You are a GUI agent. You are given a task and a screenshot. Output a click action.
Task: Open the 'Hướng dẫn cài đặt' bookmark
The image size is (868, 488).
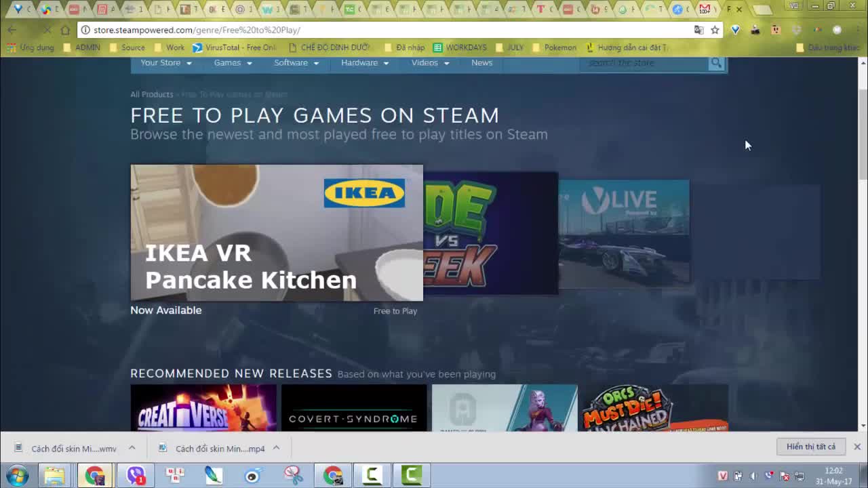click(x=626, y=47)
